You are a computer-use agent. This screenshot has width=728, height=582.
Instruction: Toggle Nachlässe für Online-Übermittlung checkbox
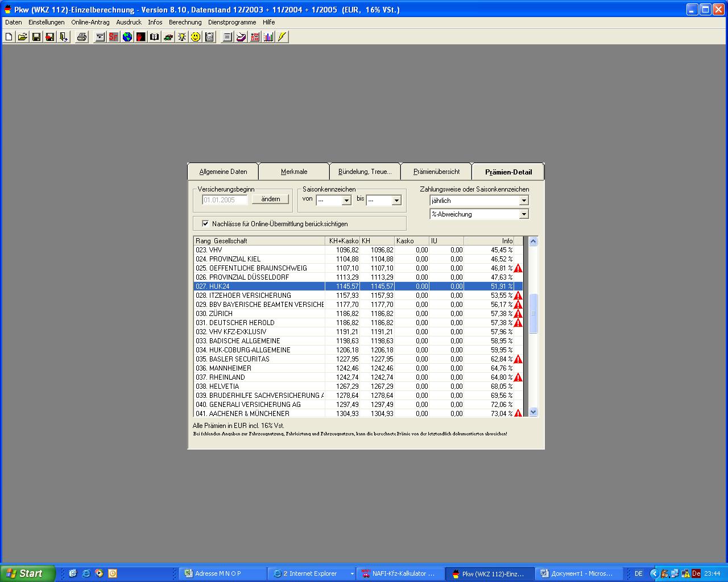click(x=205, y=223)
